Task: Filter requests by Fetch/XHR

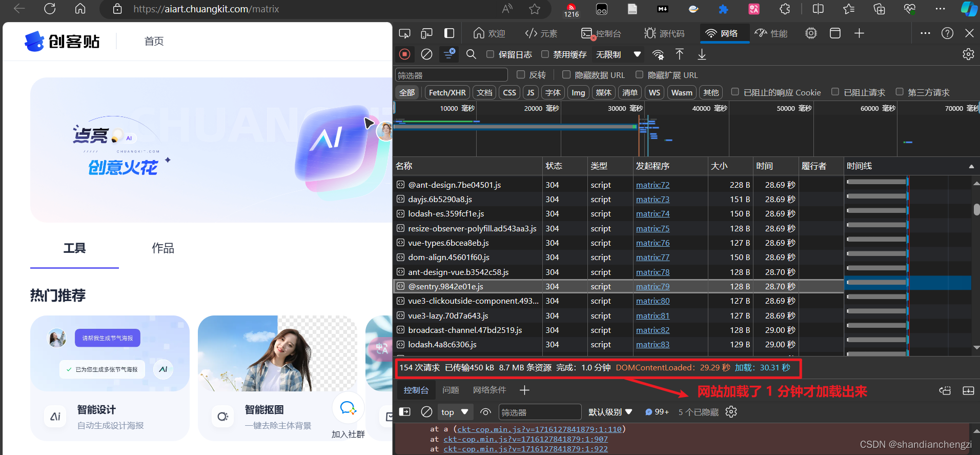Action: pyautogui.click(x=447, y=92)
